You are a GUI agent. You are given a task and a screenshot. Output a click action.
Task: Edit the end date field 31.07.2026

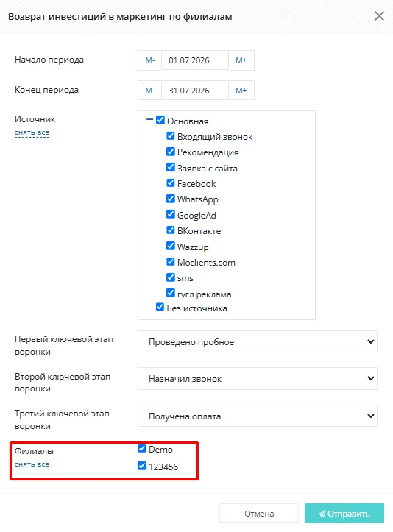[x=195, y=91]
